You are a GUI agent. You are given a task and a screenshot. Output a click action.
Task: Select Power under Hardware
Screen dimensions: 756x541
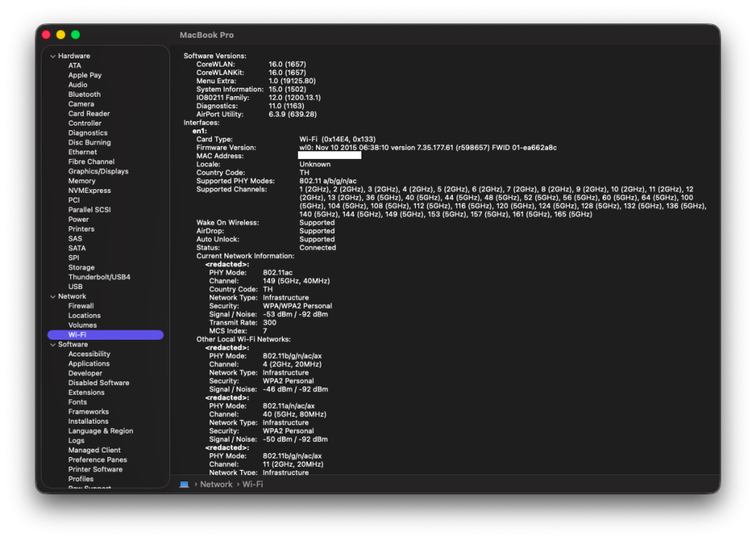(79, 219)
